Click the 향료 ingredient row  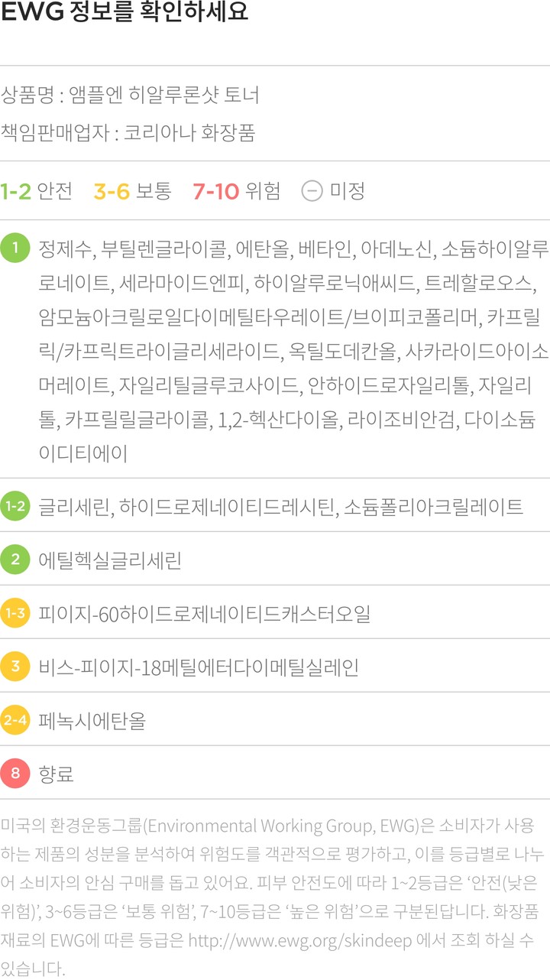(x=57, y=774)
